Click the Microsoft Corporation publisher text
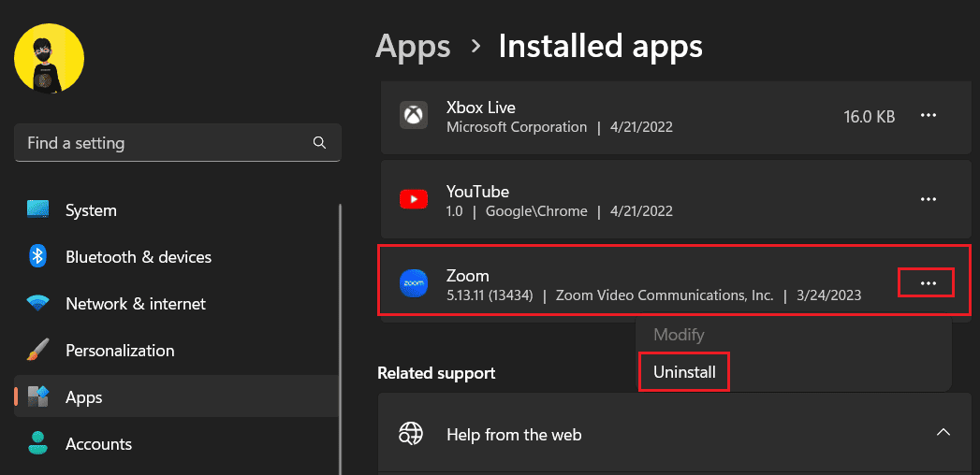 pos(517,127)
